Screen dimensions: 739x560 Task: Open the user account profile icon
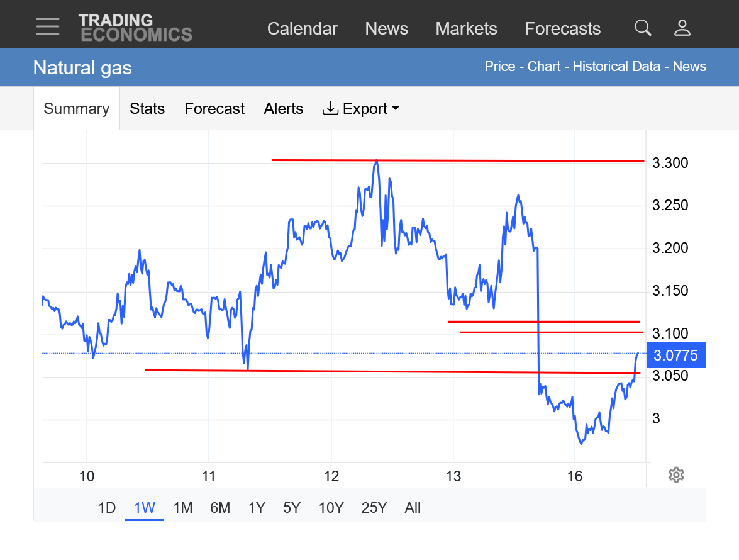coord(682,28)
